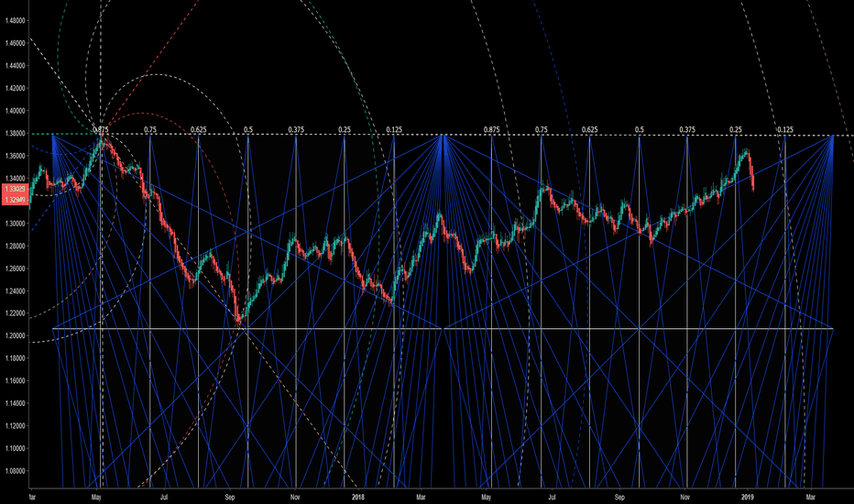Image resolution: width=854 pixels, height=504 pixels.
Task: Click the 1.08000 price axis label
Action: 15,471
